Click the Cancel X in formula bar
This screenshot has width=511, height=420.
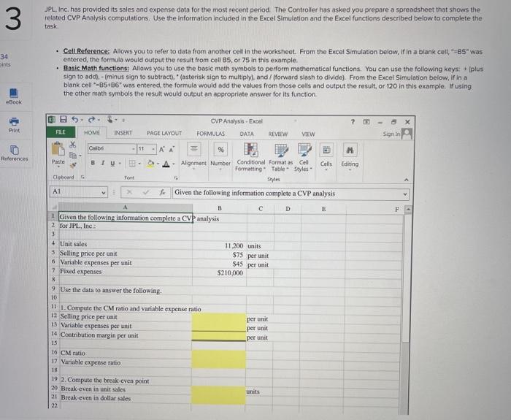pyautogui.click(x=129, y=192)
